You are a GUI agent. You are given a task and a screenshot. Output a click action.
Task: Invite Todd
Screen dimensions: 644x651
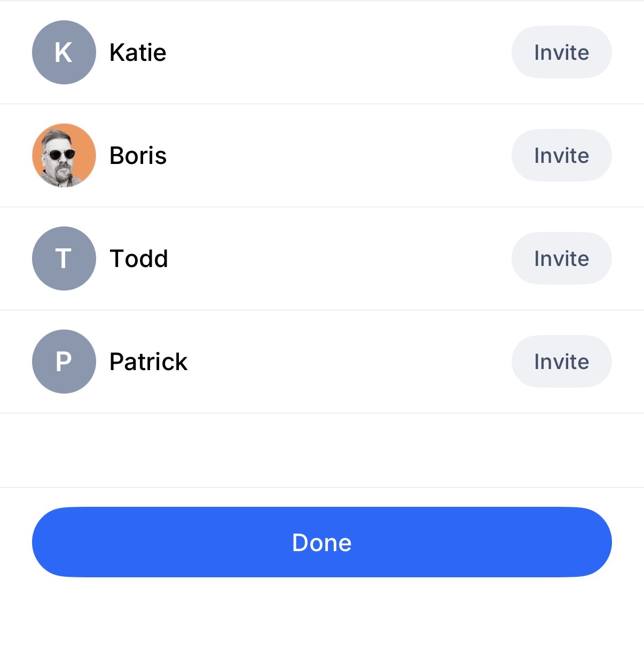point(561,258)
